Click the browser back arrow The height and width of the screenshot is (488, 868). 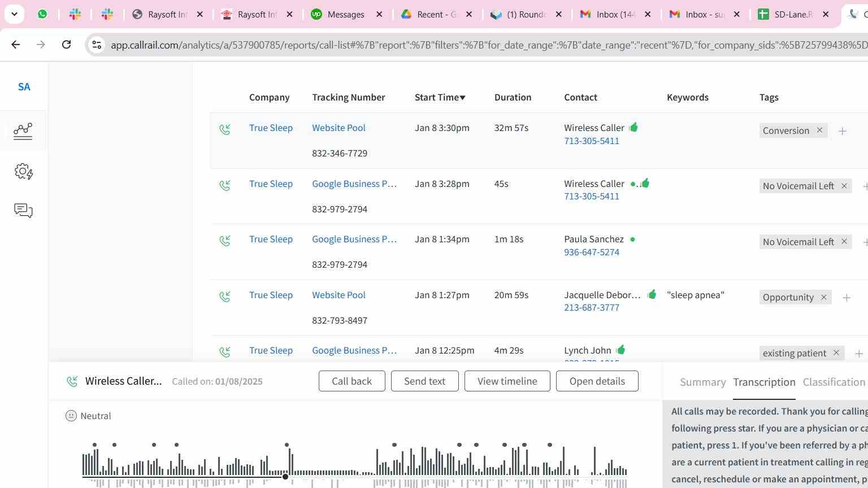16,44
